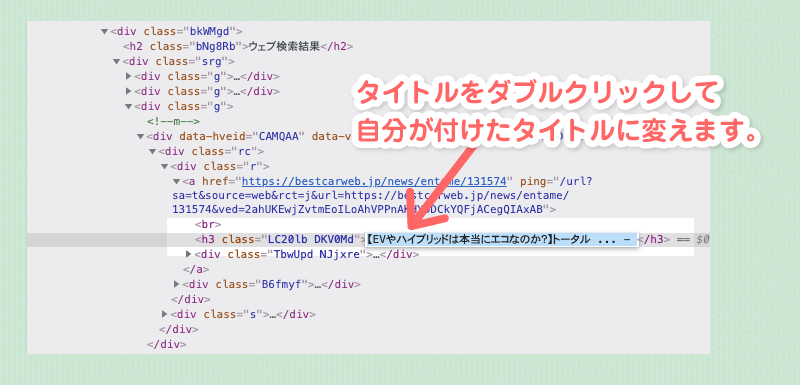Viewport: 800px width, 385px height.
Task: Select the br element line
Action: pyautogui.click(x=208, y=224)
